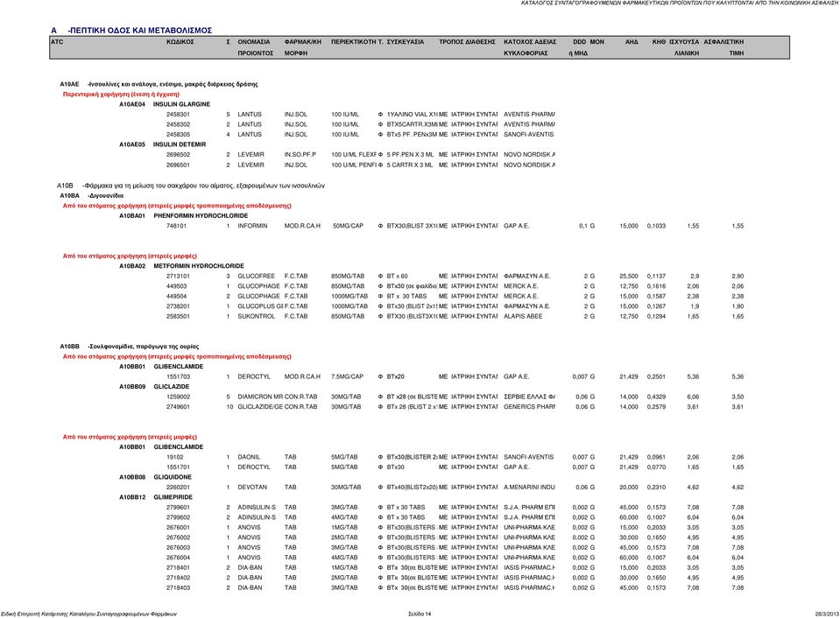The height and width of the screenshot is (618, 840).
Task: Click product code 748101
Action: (176, 226)
